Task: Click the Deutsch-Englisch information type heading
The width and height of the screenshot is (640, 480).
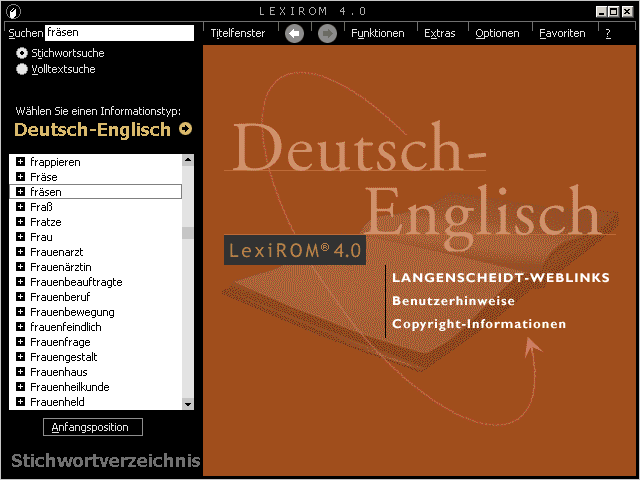Action: pyautogui.click(x=92, y=129)
